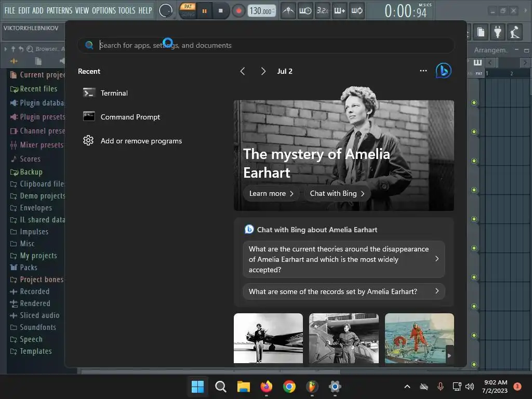Image resolution: width=532 pixels, height=399 pixels.
Task: Open the PATTERNS menu in FL Studio
Action: [59, 10]
